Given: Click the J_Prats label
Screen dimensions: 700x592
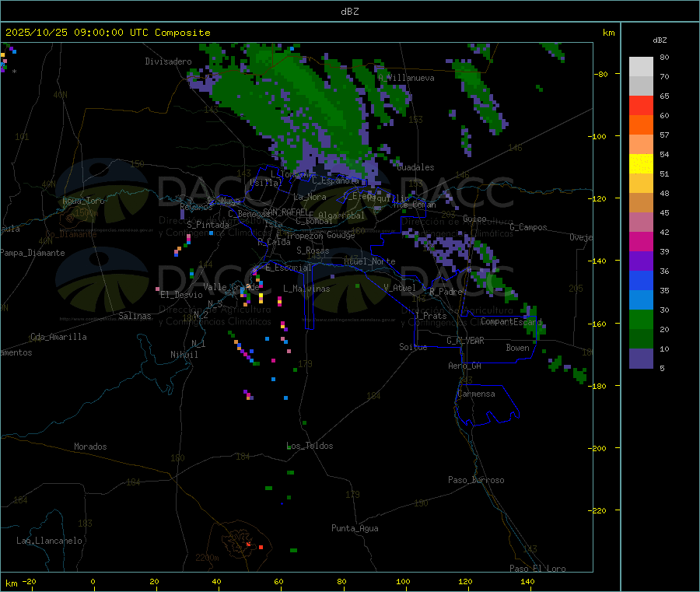Looking at the screenshot, I should click(430, 316).
